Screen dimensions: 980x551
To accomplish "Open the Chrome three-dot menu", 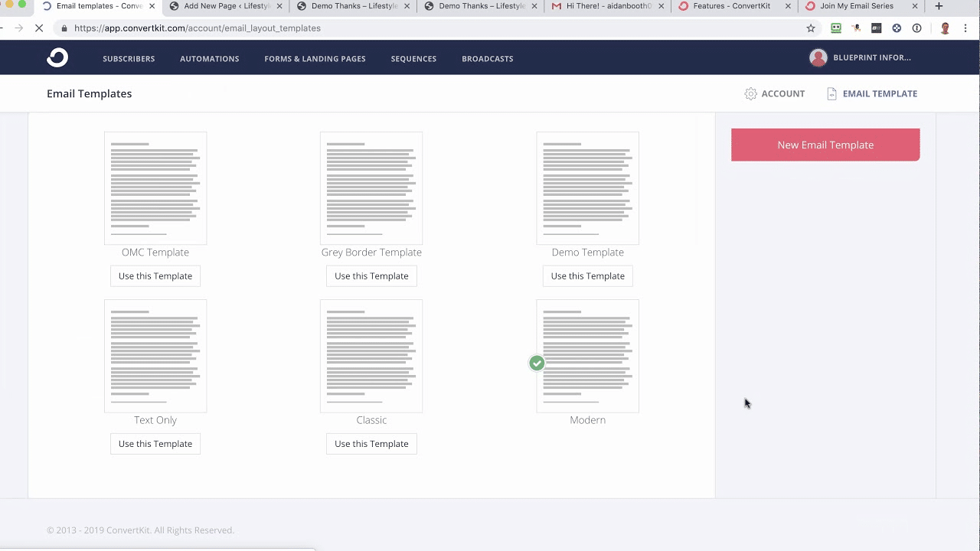I will pyautogui.click(x=965, y=28).
